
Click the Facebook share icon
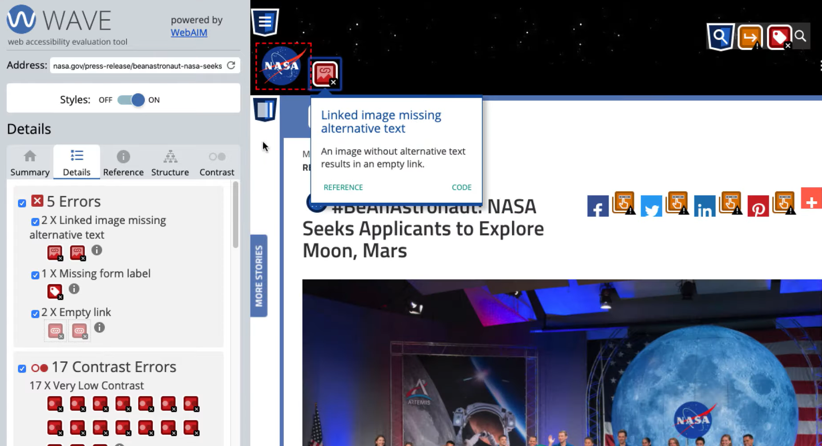pyautogui.click(x=597, y=208)
